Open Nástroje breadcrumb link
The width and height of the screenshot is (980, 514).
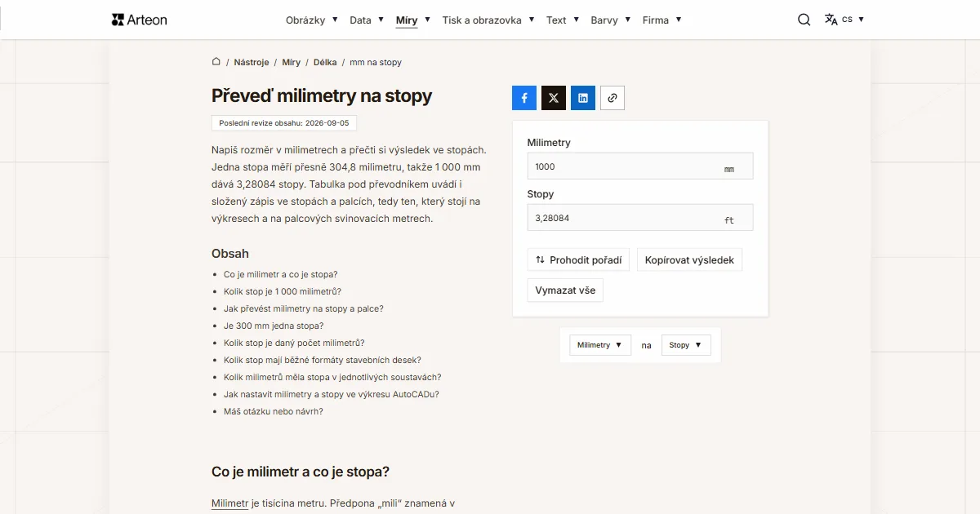[251, 62]
